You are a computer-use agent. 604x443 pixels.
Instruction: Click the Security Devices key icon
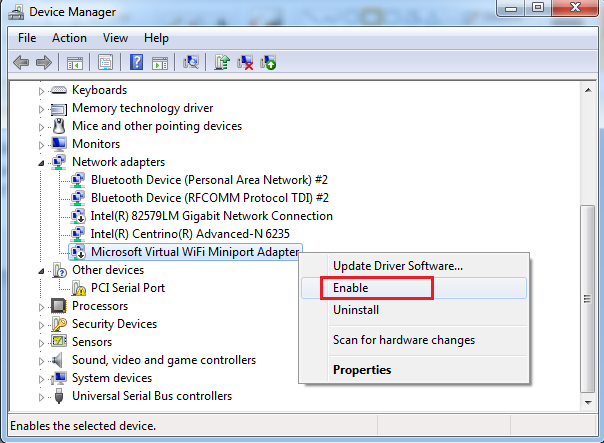click(x=59, y=324)
